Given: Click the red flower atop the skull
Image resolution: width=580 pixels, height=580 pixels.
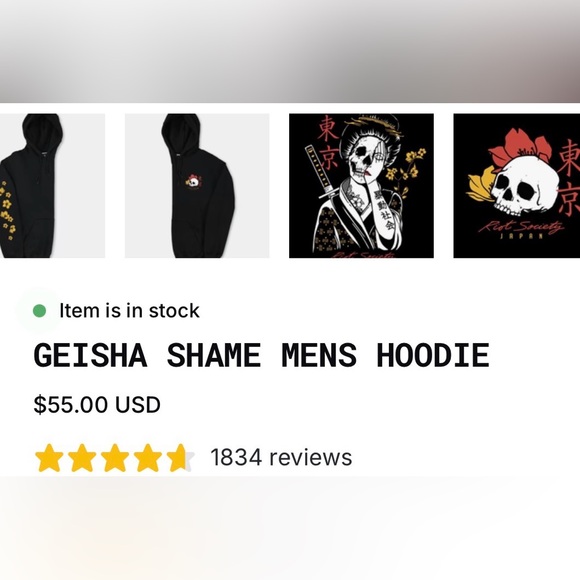Looking at the screenshot, I should click(x=520, y=148).
